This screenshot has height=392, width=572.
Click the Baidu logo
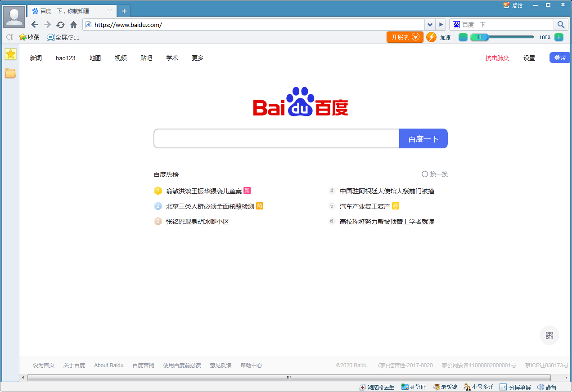[301, 102]
